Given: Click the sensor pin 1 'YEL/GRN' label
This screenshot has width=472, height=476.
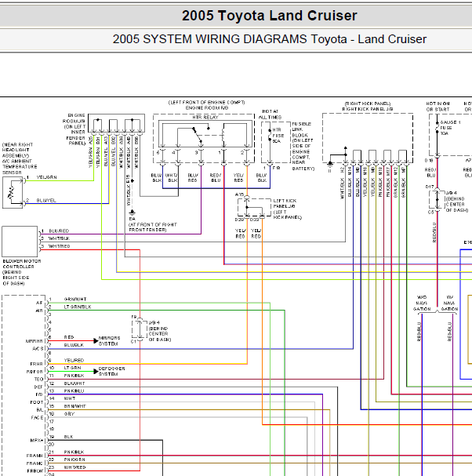Looking at the screenshot, I should coord(46,177).
